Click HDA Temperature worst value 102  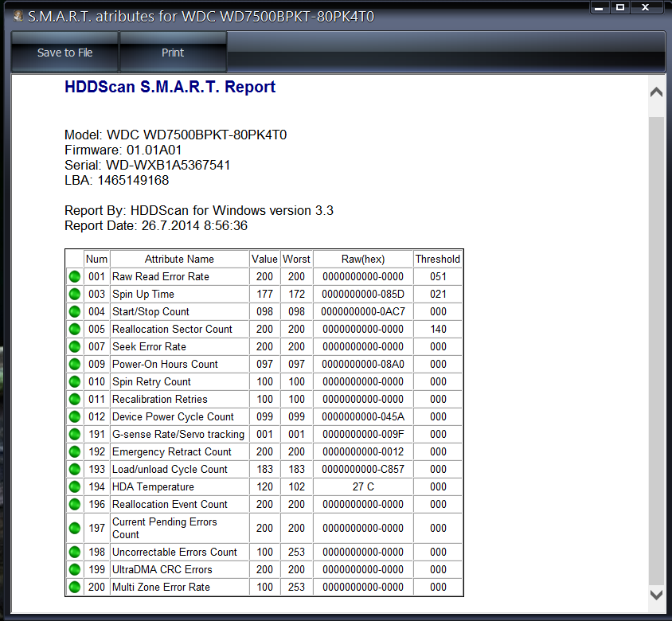296,487
